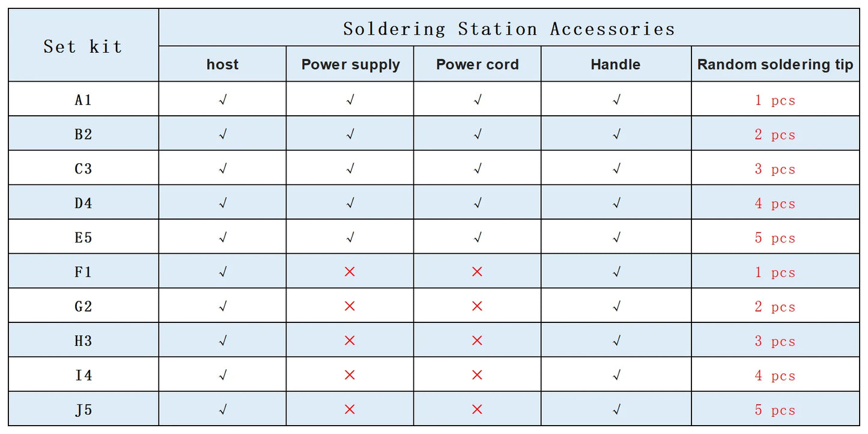
Task: Select the Set kit header cell
Action: coord(83,46)
